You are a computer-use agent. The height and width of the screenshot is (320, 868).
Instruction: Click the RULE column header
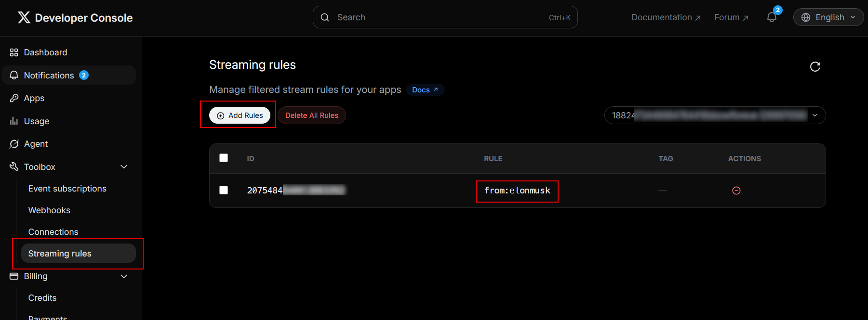pyautogui.click(x=493, y=159)
